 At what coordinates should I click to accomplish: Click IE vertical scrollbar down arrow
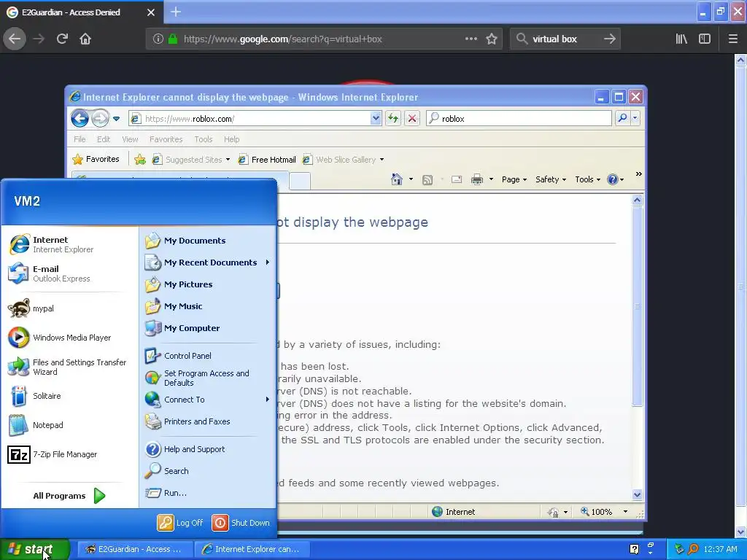pos(637,495)
